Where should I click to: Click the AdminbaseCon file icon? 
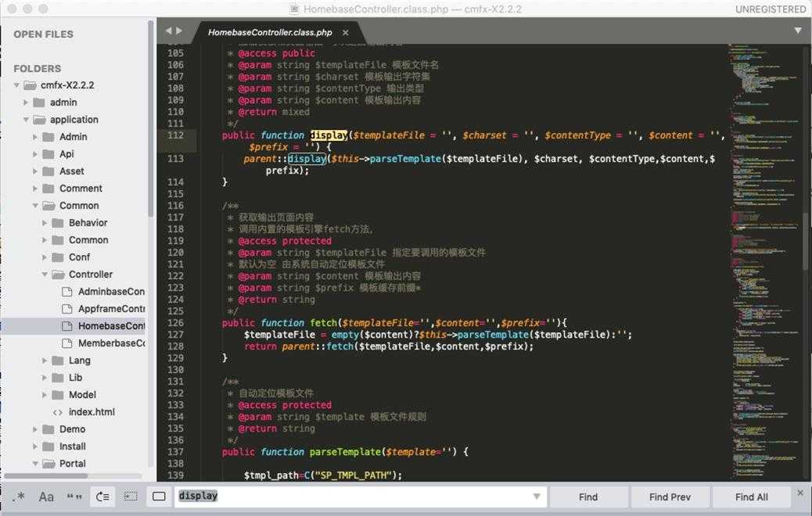(x=66, y=292)
